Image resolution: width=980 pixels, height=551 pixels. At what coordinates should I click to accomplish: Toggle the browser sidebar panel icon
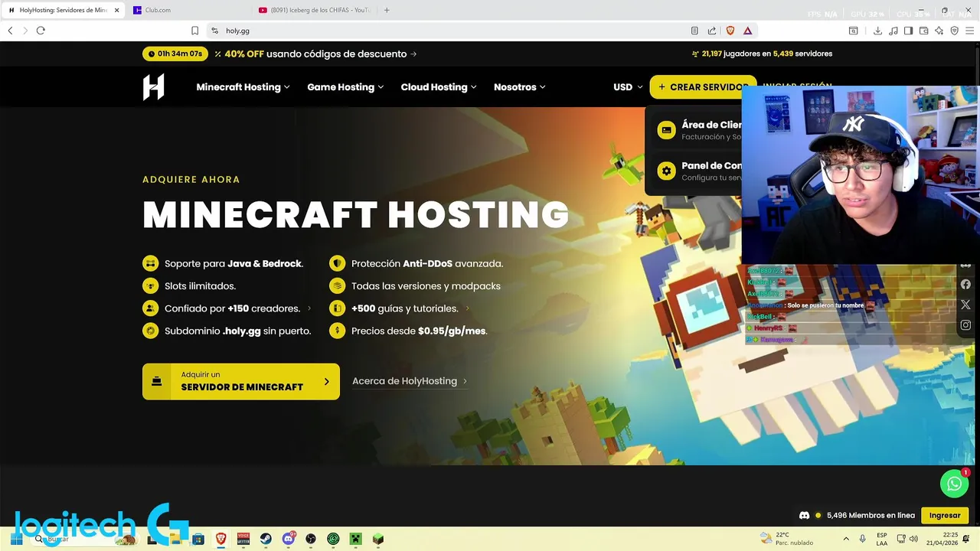908,31
